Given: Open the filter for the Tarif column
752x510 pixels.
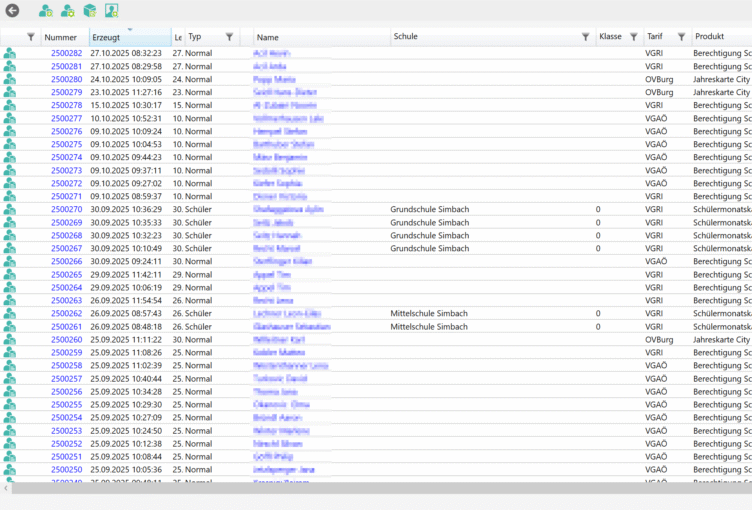Looking at the screenshot, I should (x=681, y=37).
